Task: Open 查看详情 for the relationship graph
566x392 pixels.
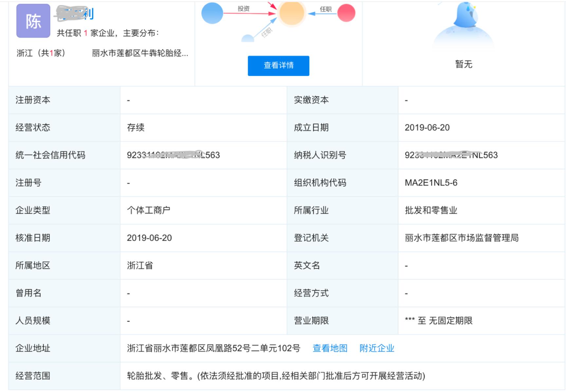Action: 279,65
